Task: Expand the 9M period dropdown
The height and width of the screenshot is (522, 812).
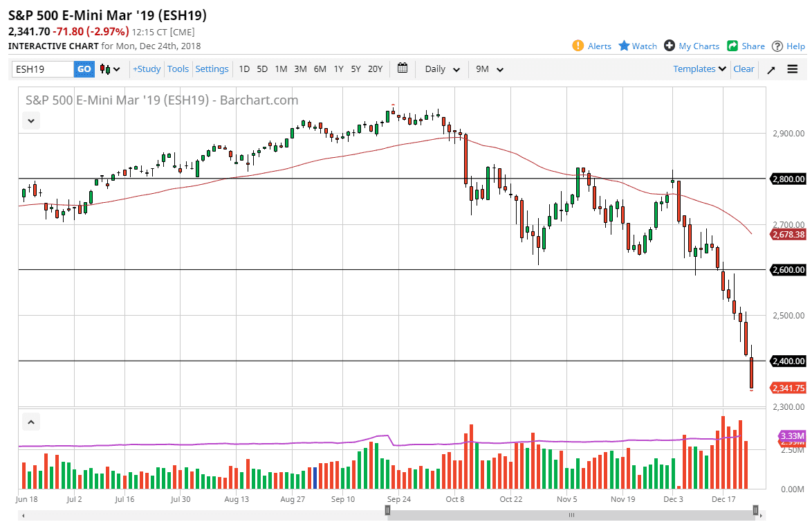Action: coord(490,69)
